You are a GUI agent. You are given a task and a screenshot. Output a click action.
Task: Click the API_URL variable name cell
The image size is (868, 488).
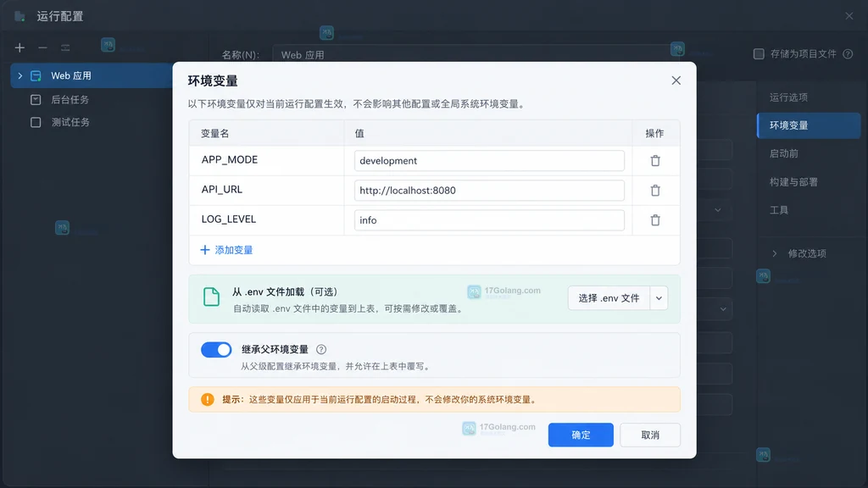point(266,191)
